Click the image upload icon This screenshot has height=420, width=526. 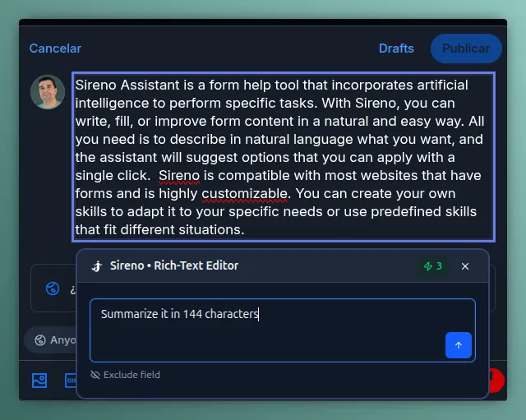(39, 381)
